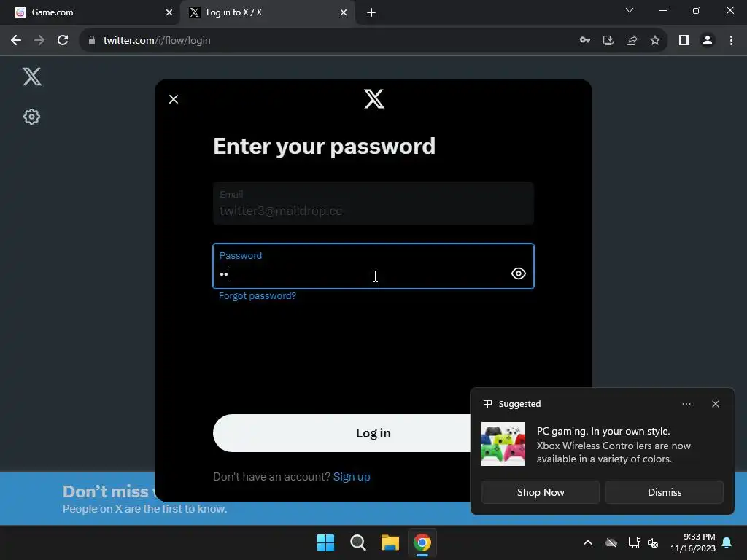
Task: Open saved passwords key icon
Action: [x=585, y=41]
